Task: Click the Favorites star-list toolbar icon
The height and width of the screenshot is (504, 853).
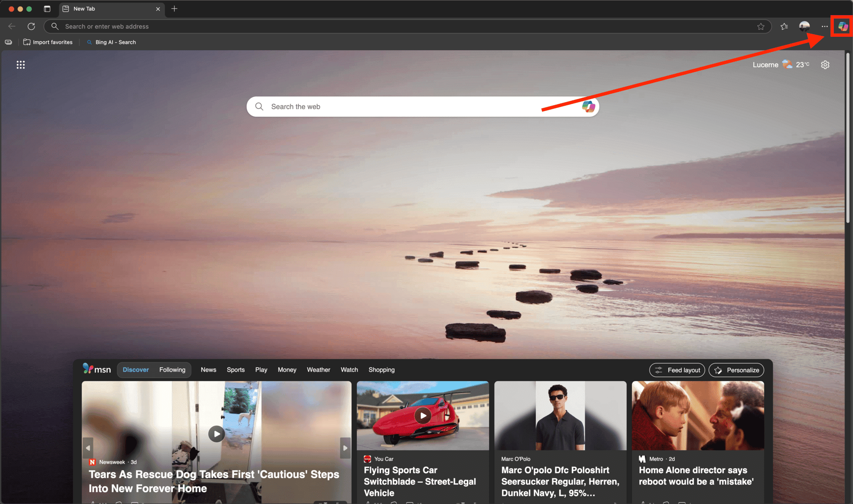Action: pos(784,27)
